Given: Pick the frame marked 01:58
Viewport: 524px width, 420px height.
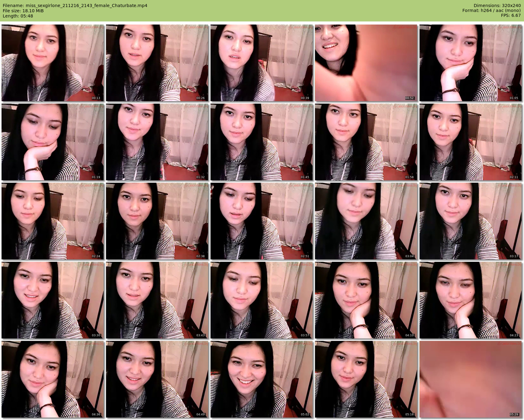Looking at the screenshot, I should click(x=366, y=142).
